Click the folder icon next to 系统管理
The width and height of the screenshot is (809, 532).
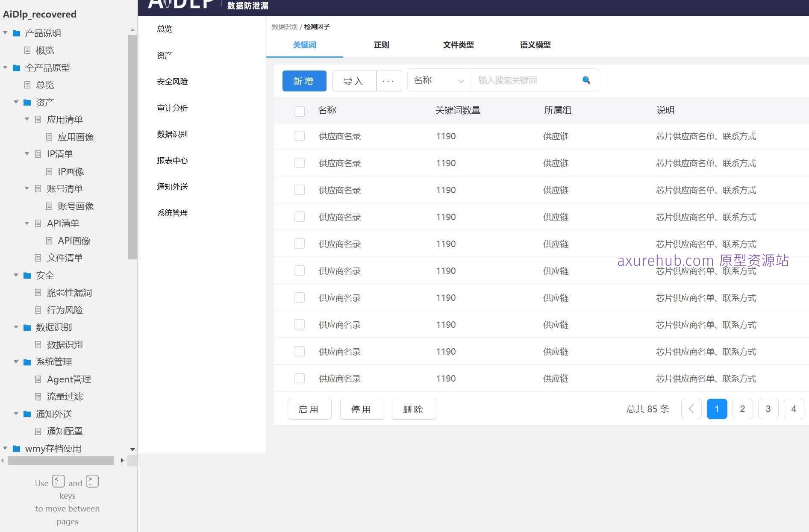pyautogui.click(x=26, y=362)
